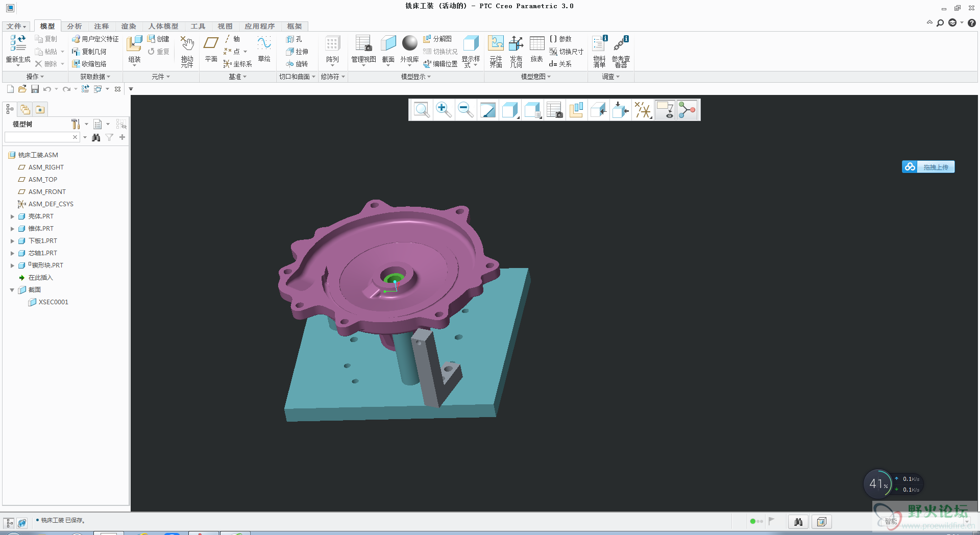Switch to Favorites tab in navigator
This screenshot has height=535, width=980.
click(40, 109)
